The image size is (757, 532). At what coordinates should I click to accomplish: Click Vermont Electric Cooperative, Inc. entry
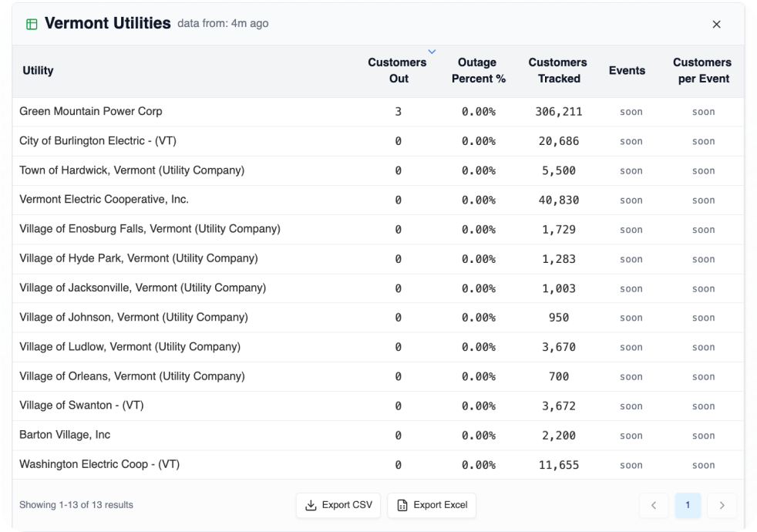click(104, 200)
